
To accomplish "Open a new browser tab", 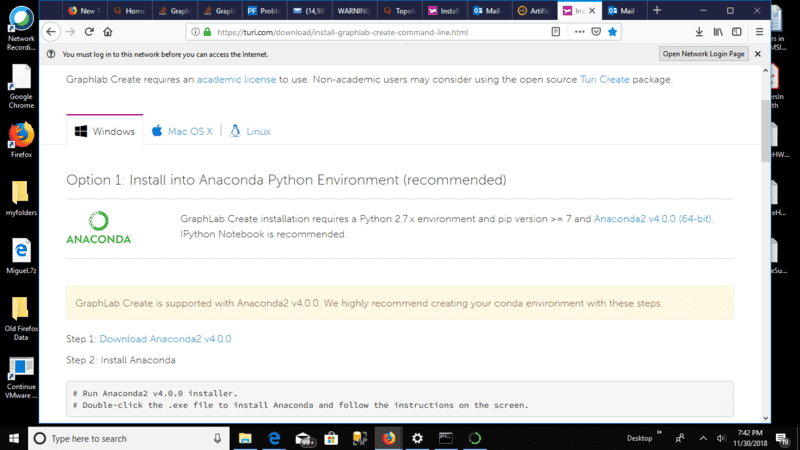I will (x=657, y=10).
